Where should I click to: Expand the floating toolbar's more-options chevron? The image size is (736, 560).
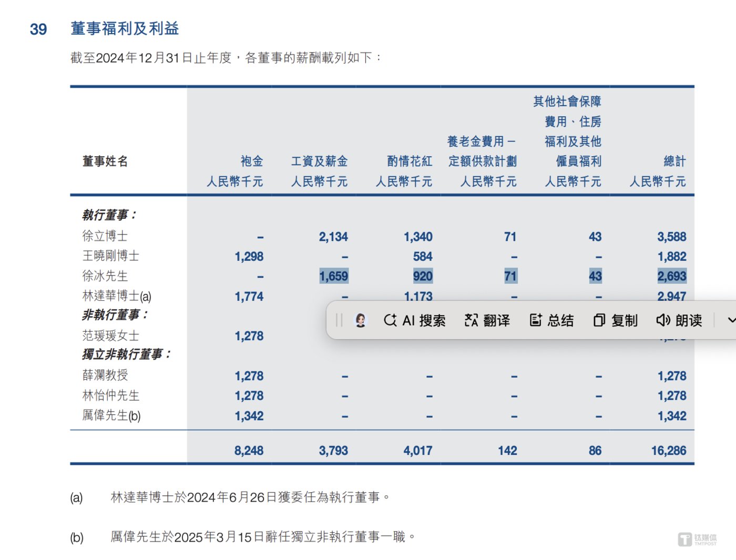point(731,320)
